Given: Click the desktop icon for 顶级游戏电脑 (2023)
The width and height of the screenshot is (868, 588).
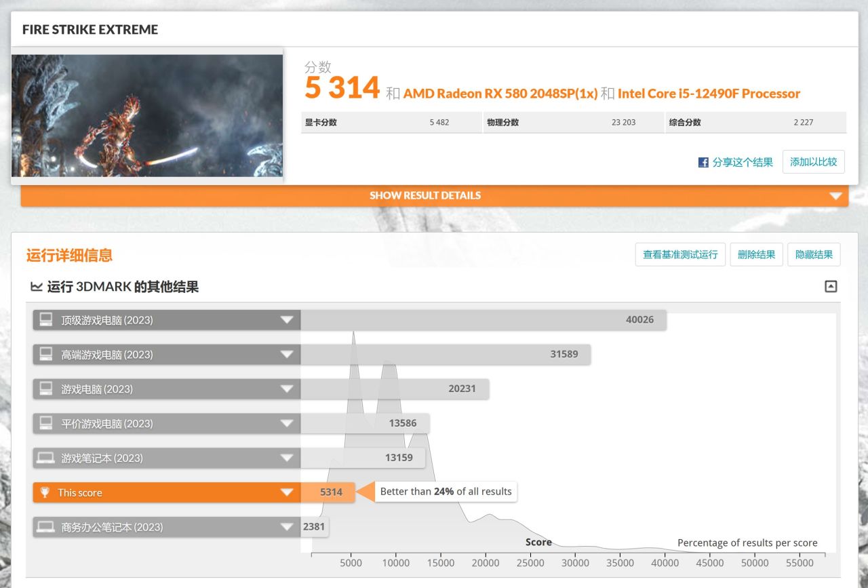Looking at the screenshot, I should (46, 319).
